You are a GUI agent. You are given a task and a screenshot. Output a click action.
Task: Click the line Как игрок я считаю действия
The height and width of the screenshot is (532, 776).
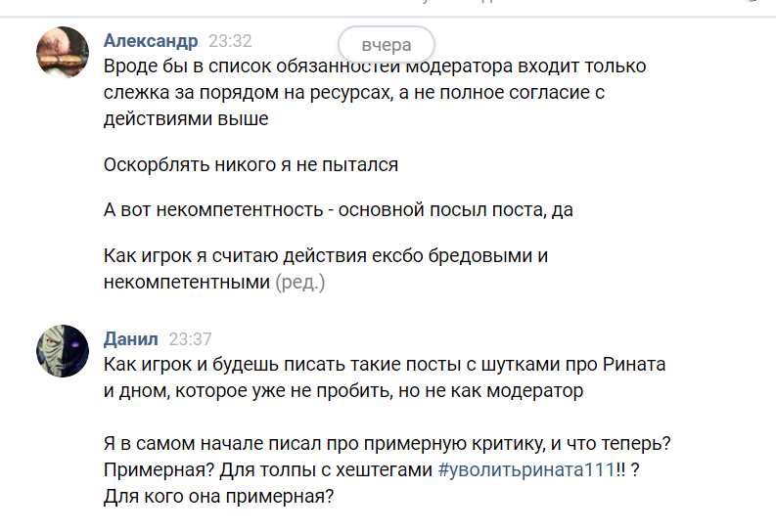(x=326, y=256)
